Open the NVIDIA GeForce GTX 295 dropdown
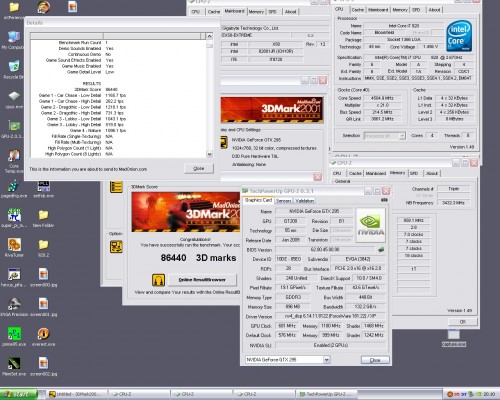The height and width of the screenshot is (400, 500). pyautogui.click(x=327, y=360)
